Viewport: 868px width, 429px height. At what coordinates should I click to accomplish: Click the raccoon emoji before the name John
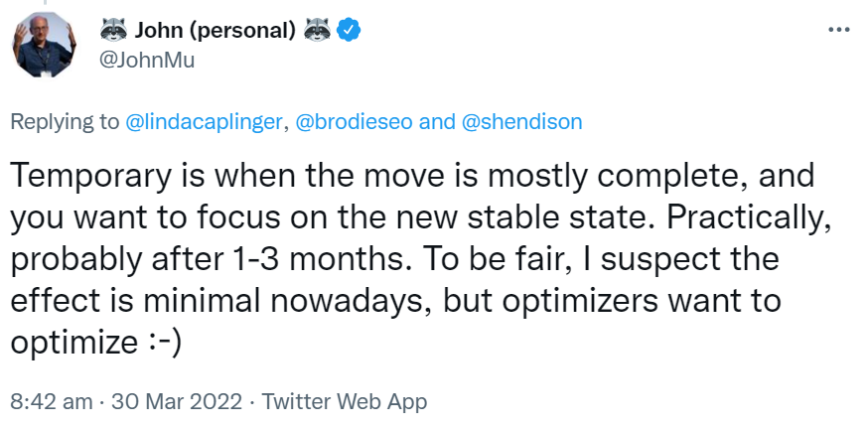coord(114,31)
